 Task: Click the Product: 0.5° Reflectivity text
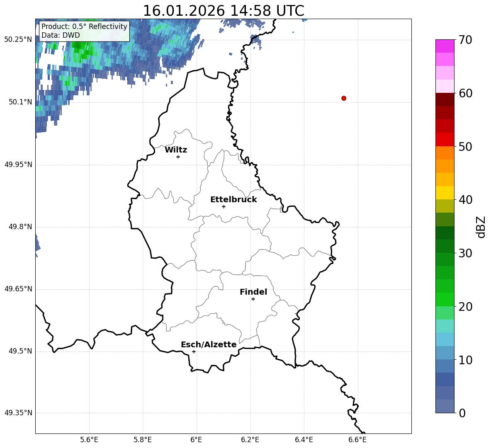pyautogui.click(x=84, y=26)
